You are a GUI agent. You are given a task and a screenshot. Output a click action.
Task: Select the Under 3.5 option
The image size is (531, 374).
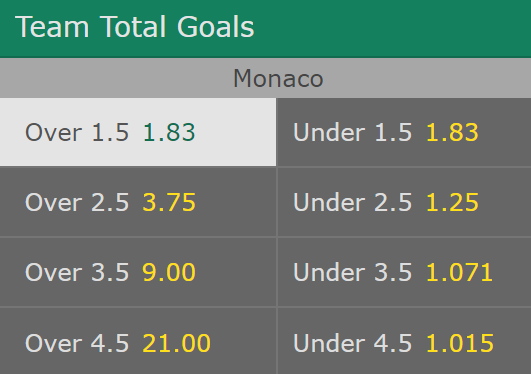(x=404, y=272)
